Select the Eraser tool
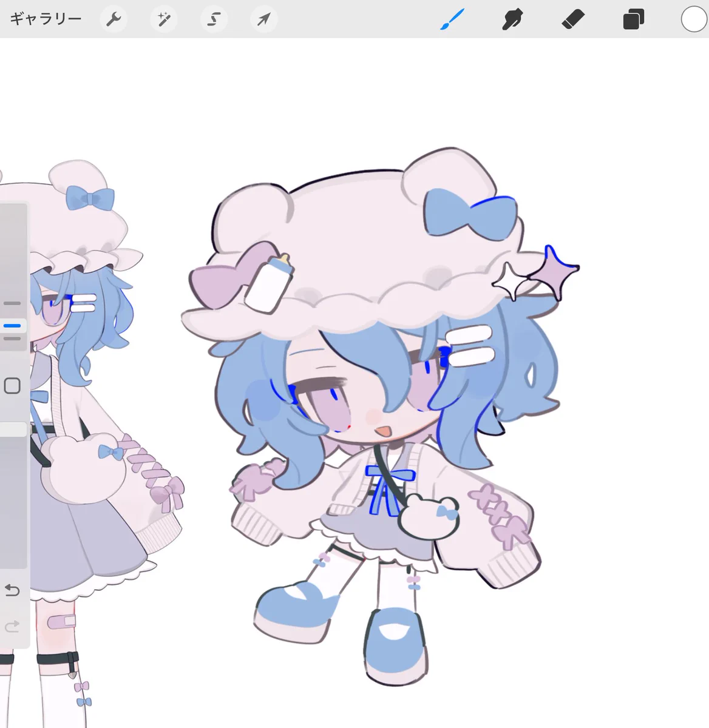 coord(573,19)
